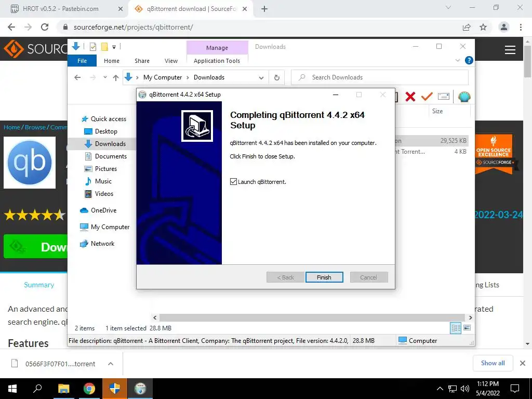Expand the address bar path dropdown

click(261, 78)
